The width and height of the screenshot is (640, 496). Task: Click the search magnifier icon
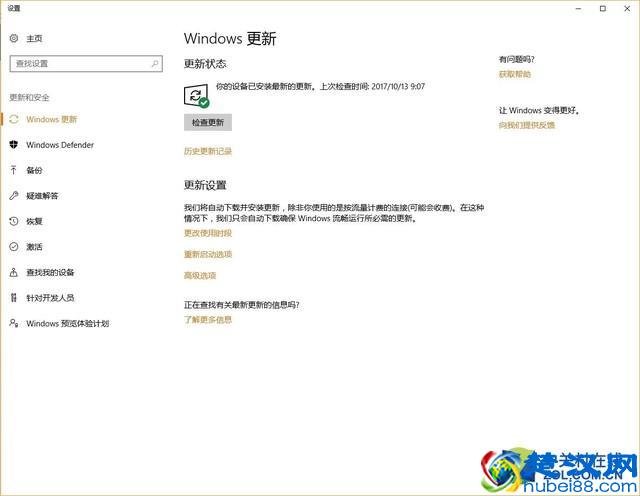[155, 64]
